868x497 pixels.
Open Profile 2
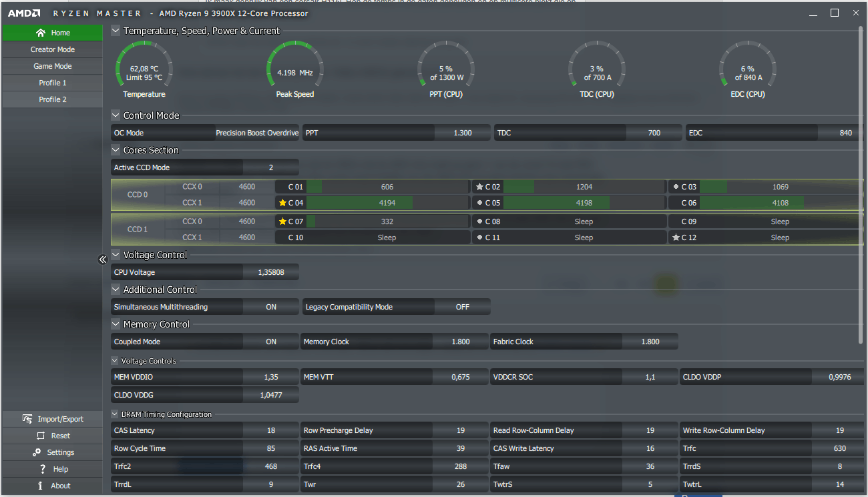point(53,99)
